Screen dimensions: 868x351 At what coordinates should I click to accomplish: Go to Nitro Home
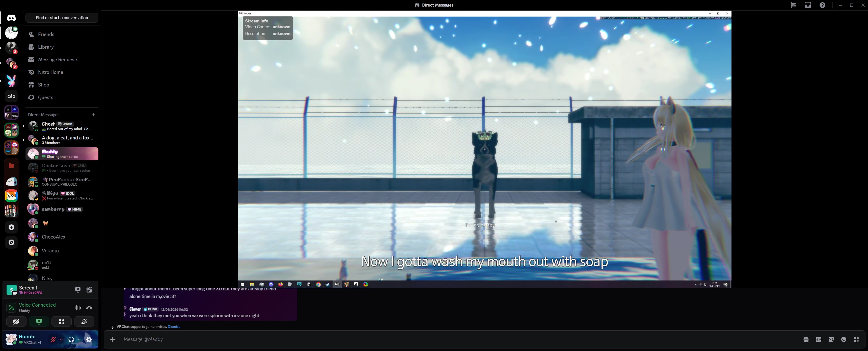pyautogui.click(x=50, y=72)
